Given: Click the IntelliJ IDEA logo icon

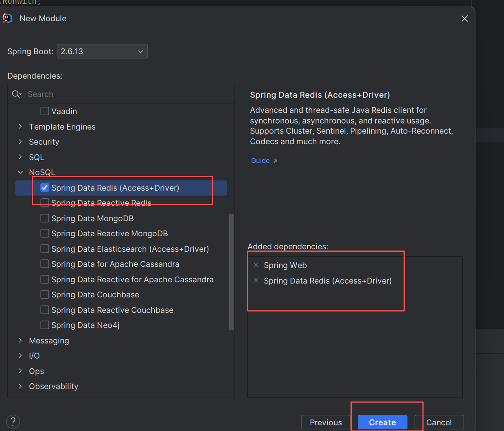Looking at the screenshot, I should click(7, 18).
